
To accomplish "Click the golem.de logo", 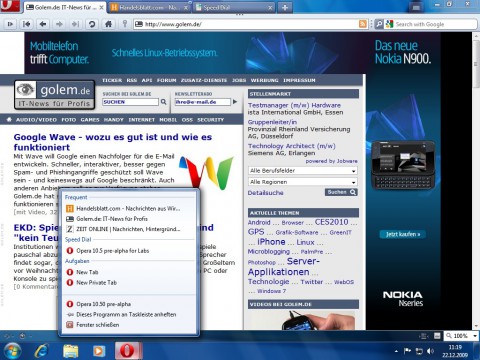I will point(54,95).
